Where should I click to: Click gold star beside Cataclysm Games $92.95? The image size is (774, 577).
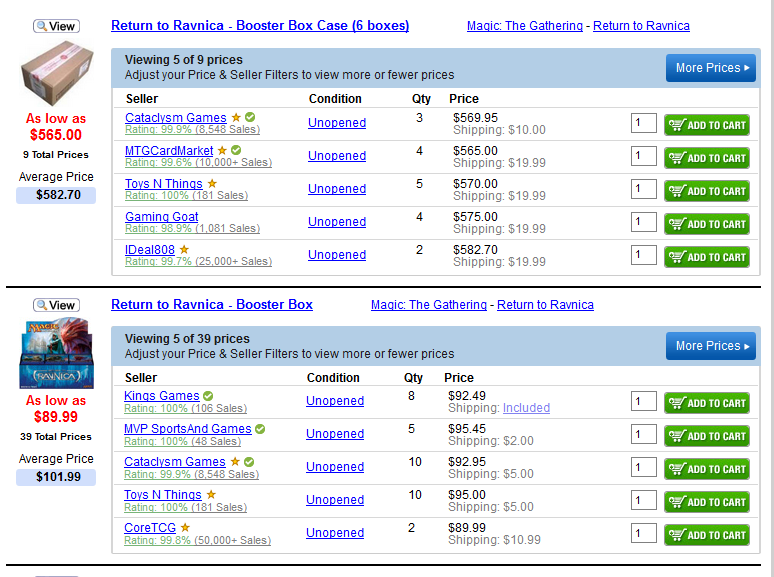click(x=235, y=462)
